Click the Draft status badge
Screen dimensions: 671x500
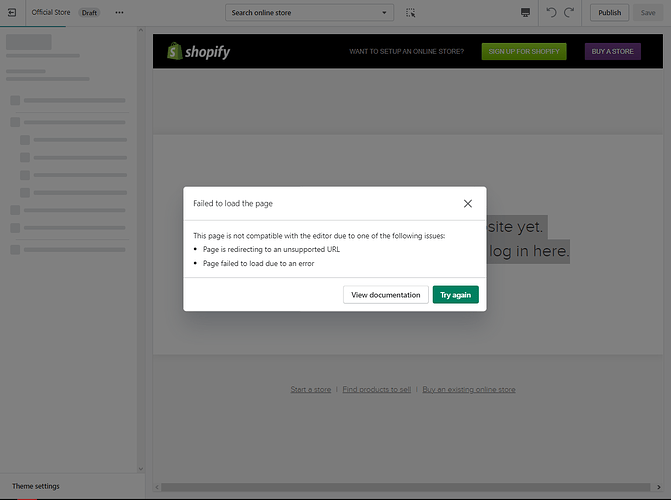(x=89, y=13)
